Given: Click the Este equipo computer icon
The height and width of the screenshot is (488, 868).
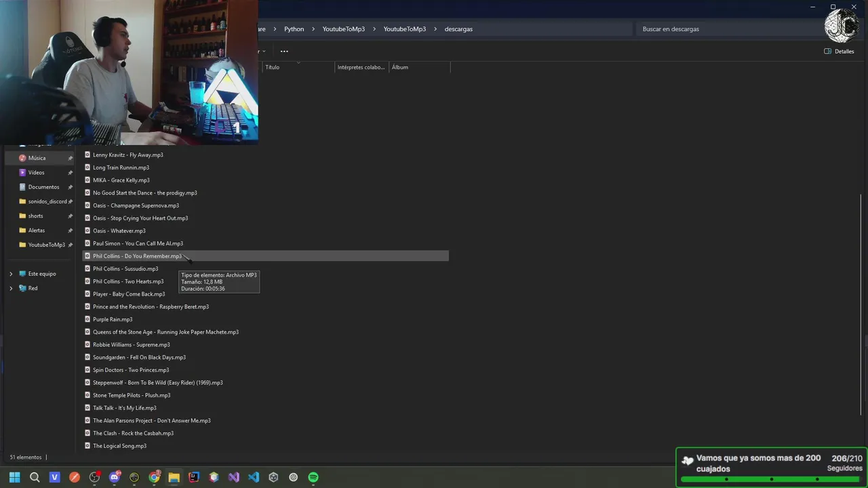Looking at the screenshot, I should [x=22, y=274].
